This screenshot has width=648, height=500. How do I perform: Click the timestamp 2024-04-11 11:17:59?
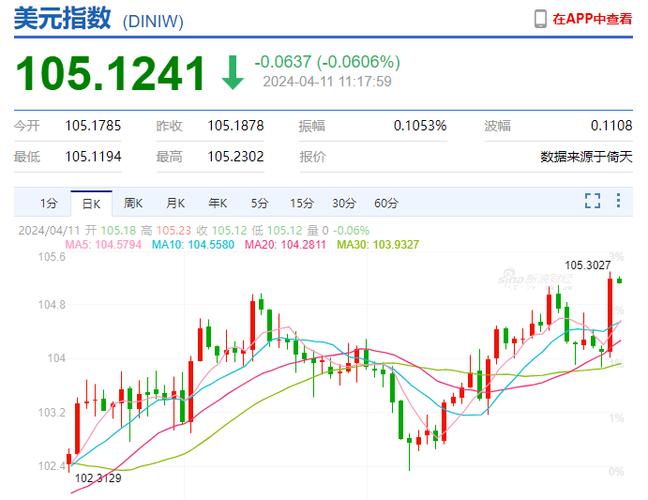[x=327, y=81]
